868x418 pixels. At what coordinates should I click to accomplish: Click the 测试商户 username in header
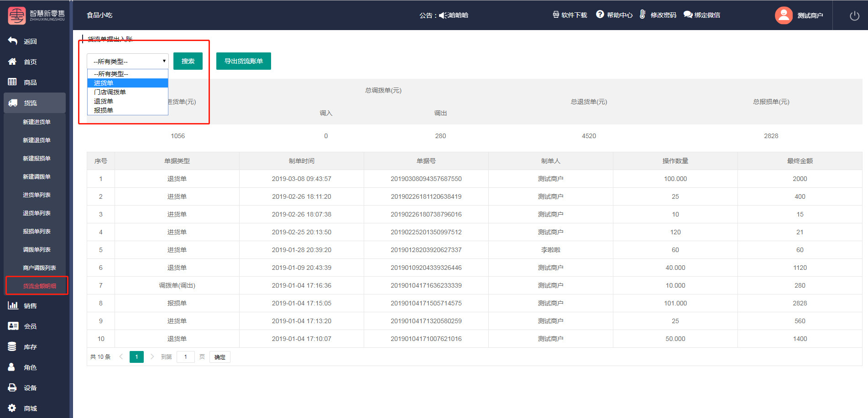[x=810, y=15]
